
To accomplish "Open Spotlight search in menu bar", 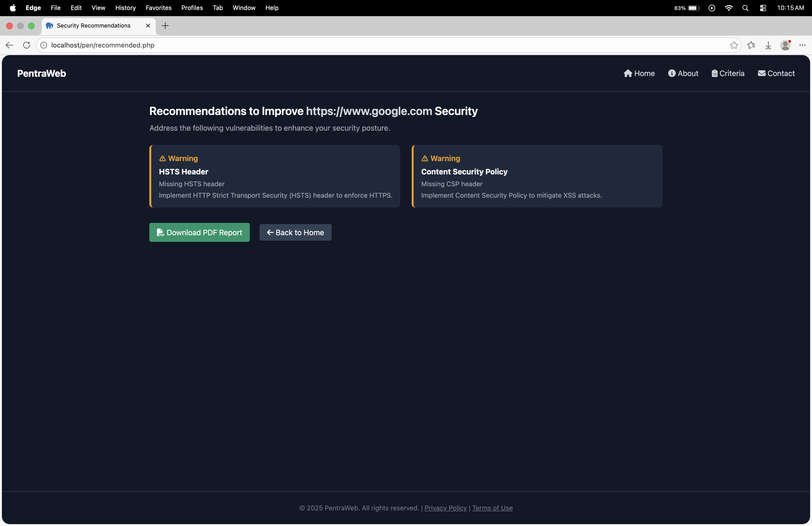I will [745, 8].
